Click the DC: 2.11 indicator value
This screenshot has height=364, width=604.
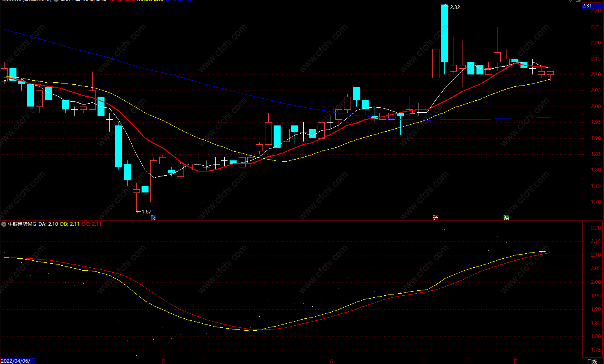click(x=92, y=224)
